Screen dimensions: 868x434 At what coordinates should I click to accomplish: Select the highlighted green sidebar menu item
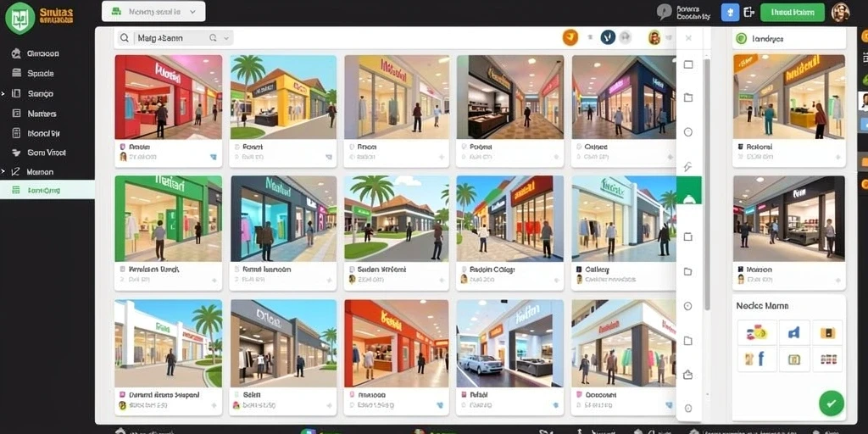[47, 190]
